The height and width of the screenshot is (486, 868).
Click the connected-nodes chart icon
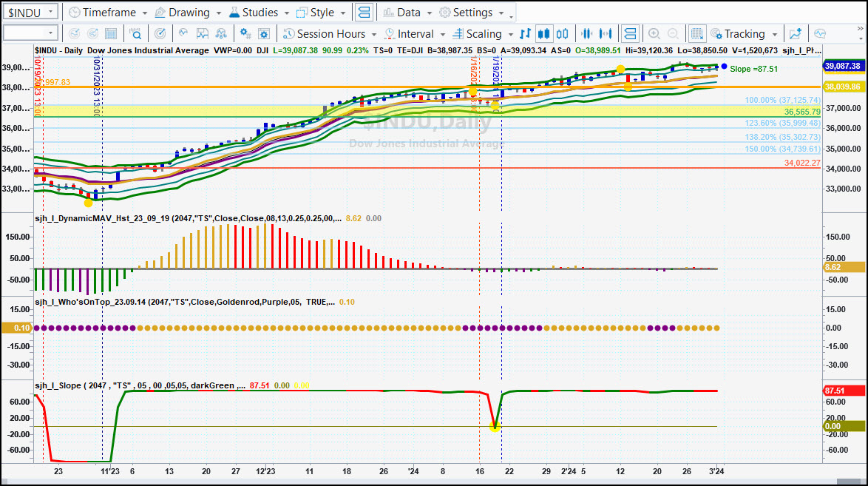tap(221, 34)
